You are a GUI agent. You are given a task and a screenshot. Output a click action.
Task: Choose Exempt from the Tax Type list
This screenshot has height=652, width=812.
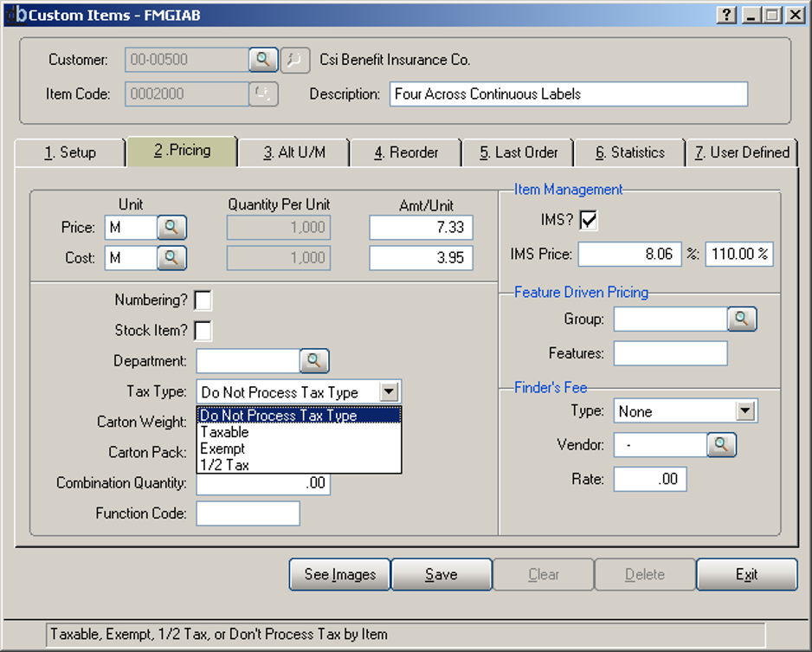299,449
